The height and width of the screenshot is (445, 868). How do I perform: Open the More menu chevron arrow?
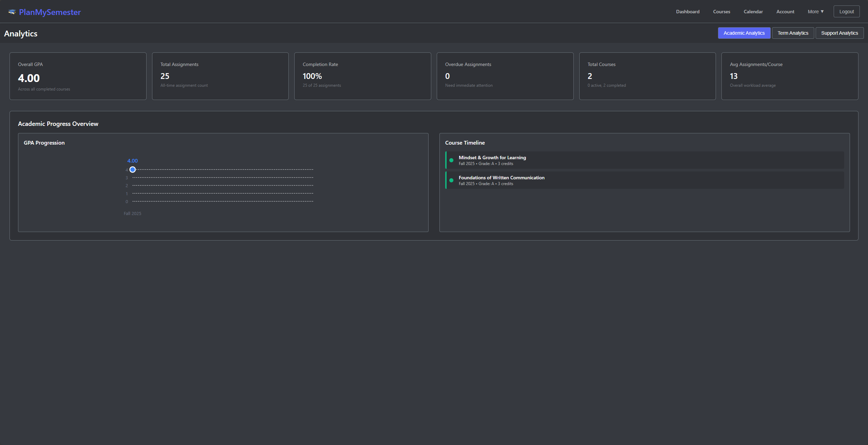pyautogui.click(x=822, y=12)
